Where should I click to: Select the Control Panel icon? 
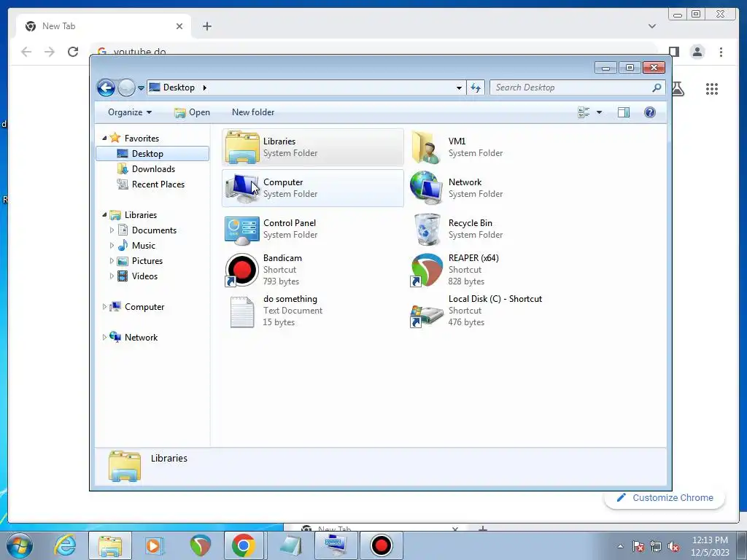tap(242, 229)
